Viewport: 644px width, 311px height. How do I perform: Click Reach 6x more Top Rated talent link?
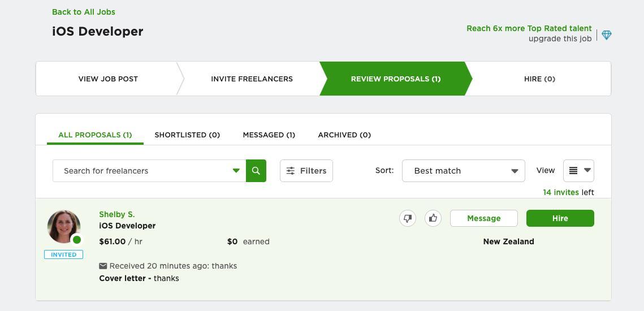tap(529, 28)
